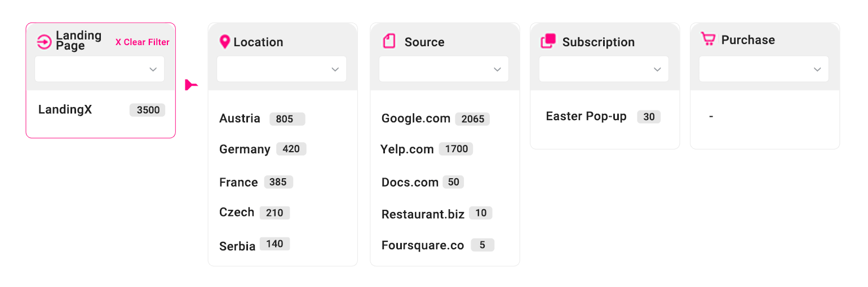Open the Source filter dropdown
Image resolution: width=868 pixels, height=287 pixels.
pos(444,69)
